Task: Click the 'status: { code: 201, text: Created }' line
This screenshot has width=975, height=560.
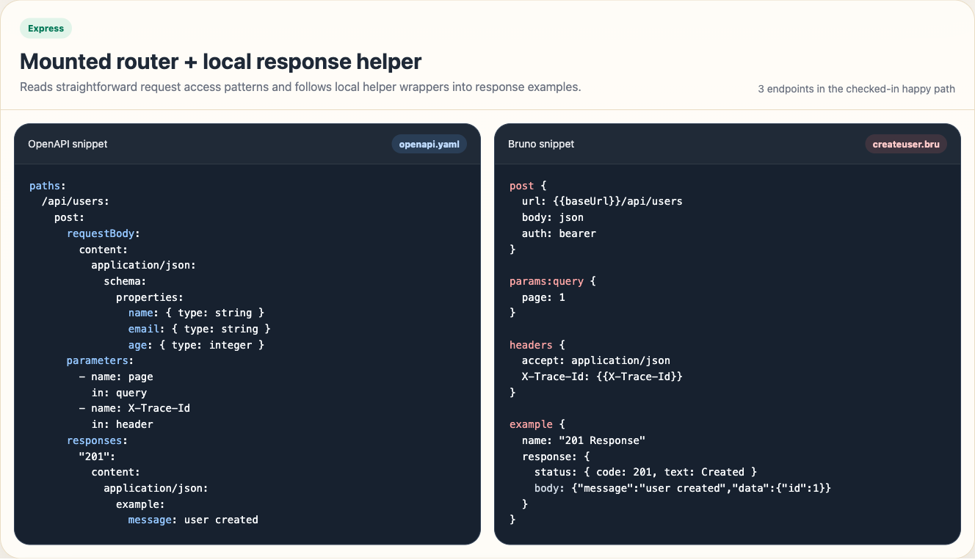Action: coord(645,472)
